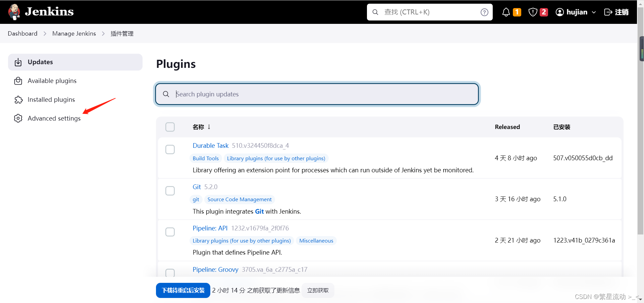Click the bold Git link in description
This screenshot has height=303, width=644.
click(x=259, y=211)
